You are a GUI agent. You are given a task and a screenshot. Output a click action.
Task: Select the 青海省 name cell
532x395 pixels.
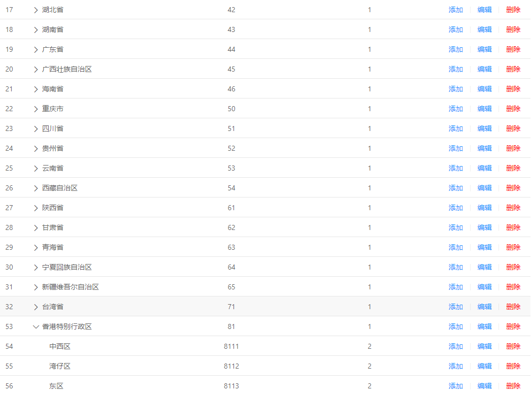tap(53, 248)
